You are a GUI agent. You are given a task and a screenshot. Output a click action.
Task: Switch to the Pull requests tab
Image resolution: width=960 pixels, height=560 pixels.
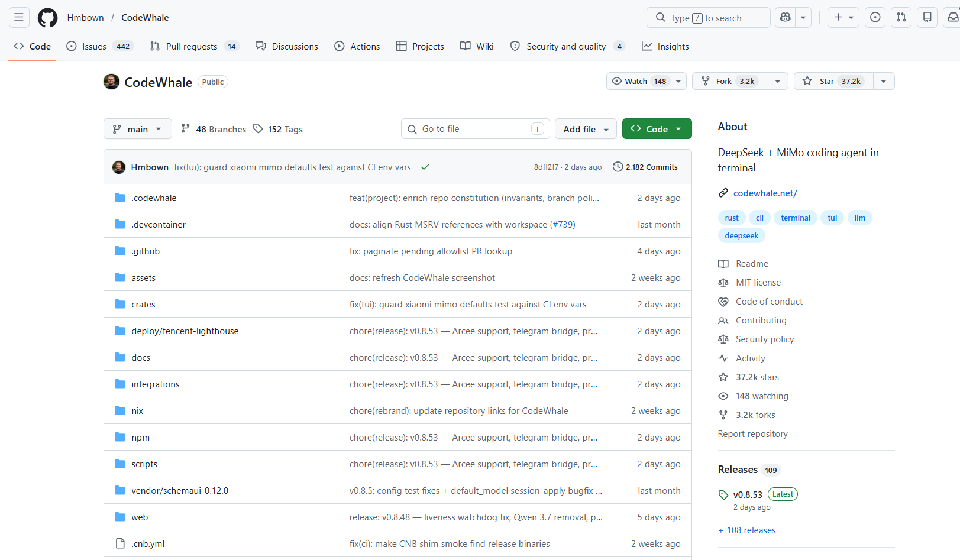[195, 46]
